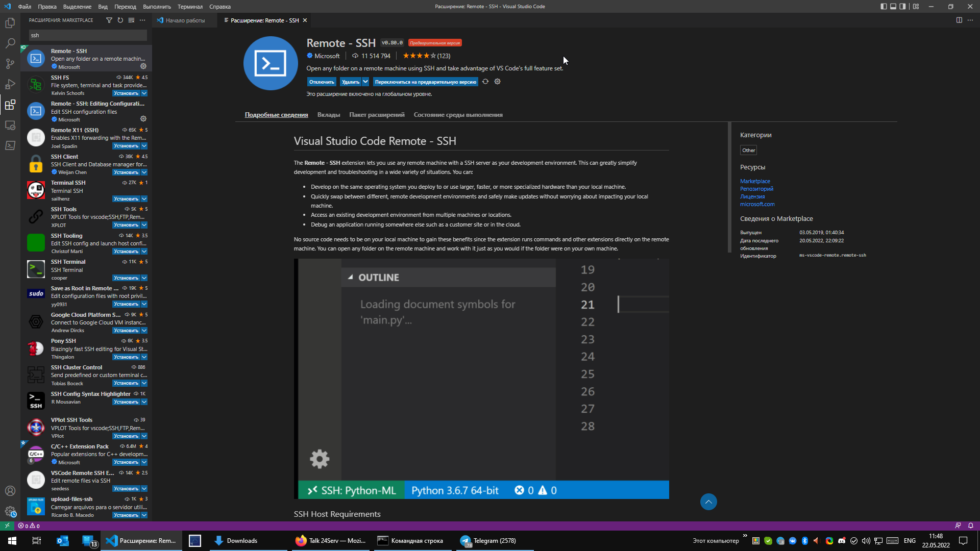The width and height of the screenshot is (980, 551).
Task: Expand the uninstall button dropdown arrow
Action: tap(365, 82)
